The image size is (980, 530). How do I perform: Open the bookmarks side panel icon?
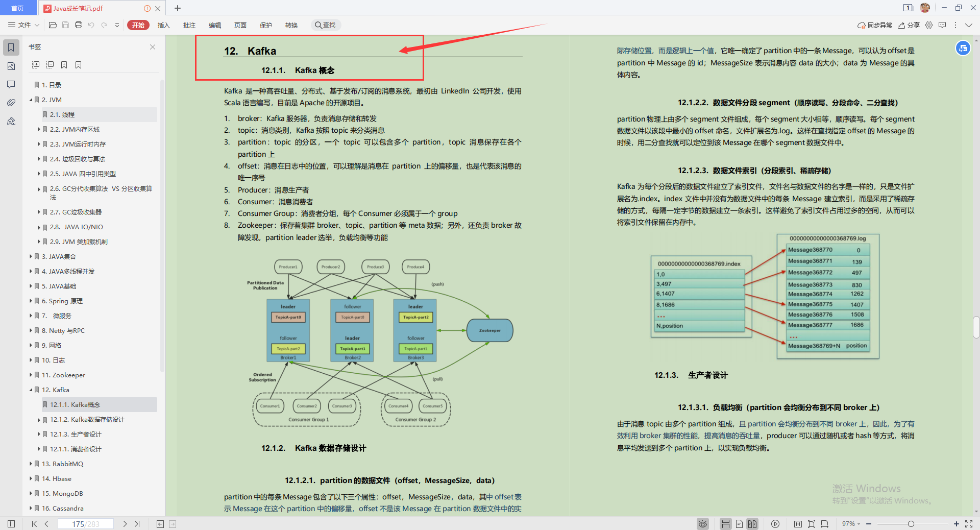coord(11,47)
